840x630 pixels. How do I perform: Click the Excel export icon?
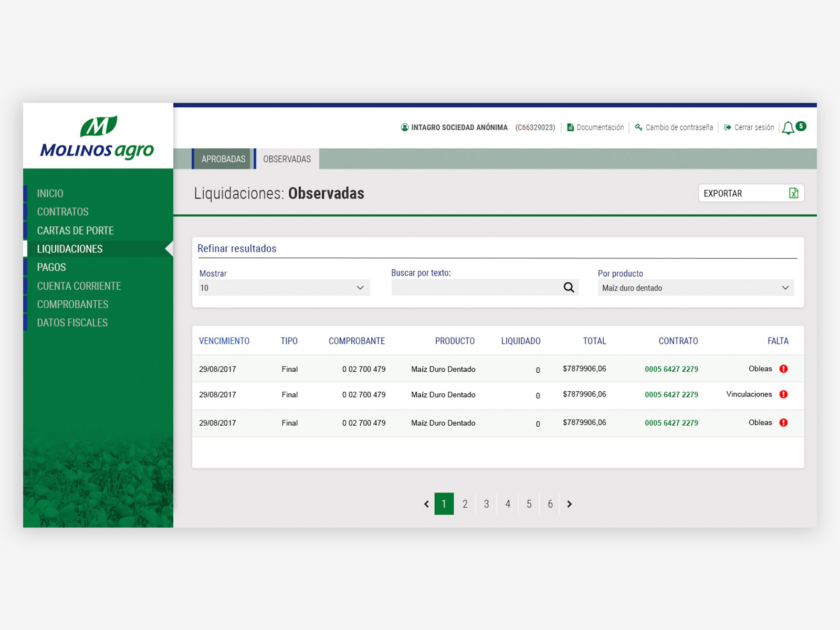[x=793, y=193]
